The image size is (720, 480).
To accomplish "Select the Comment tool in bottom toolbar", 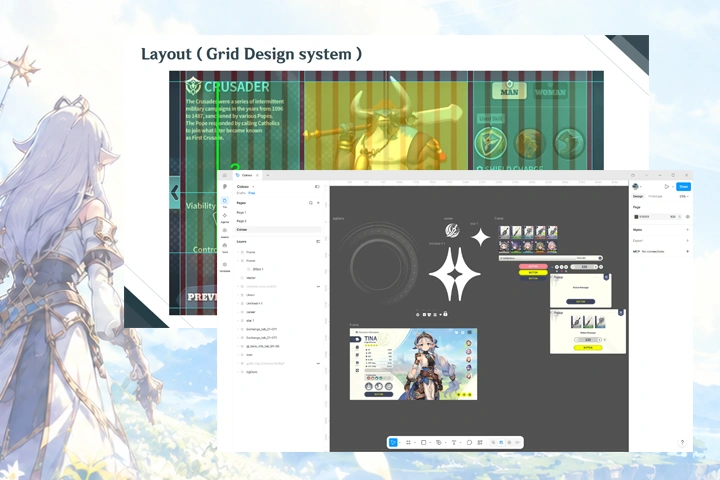I will click(x=469, y=442).
